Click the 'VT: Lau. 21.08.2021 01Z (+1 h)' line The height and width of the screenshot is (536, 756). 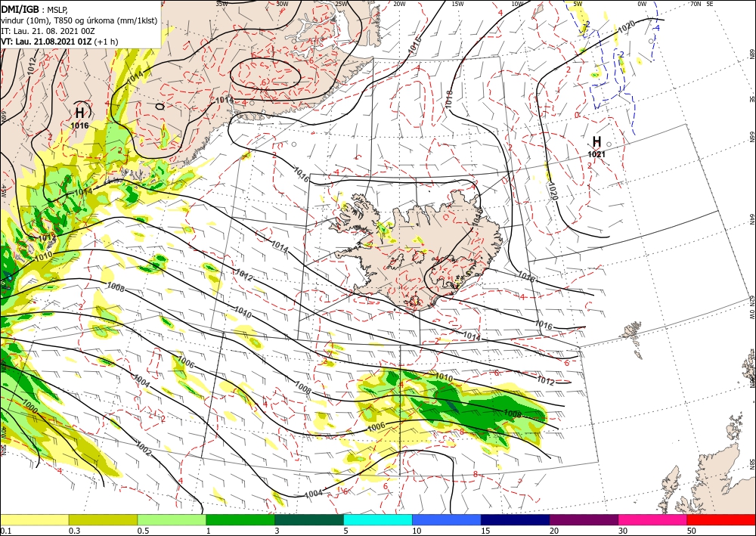click(59, 42)
